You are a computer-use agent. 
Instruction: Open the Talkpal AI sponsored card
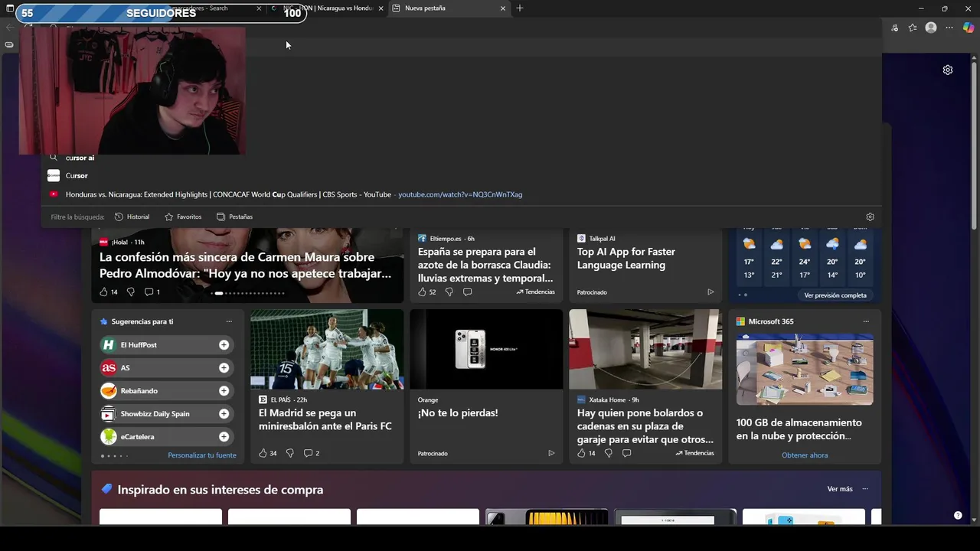[x=626, y=258]
